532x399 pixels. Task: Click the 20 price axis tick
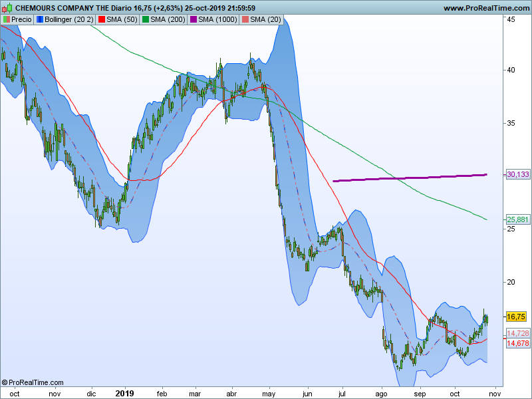[x=511, y=282]
